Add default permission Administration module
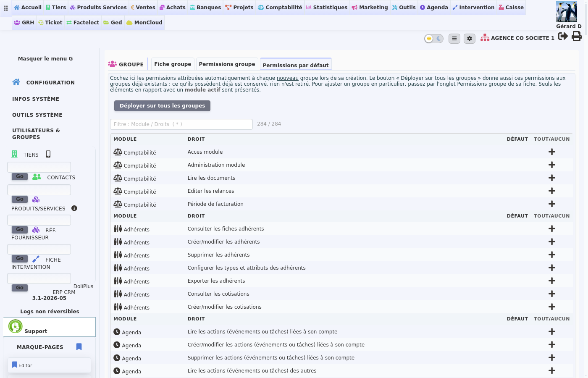Image resolution: width=588 pixels, height=378 pixels. [552, 165]
